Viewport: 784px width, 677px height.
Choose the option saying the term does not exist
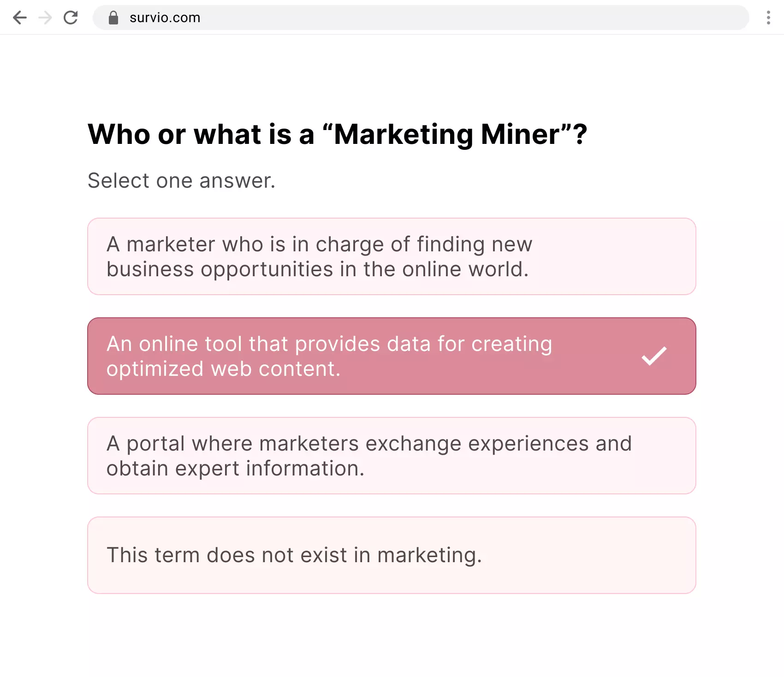[x=391, y=555]
